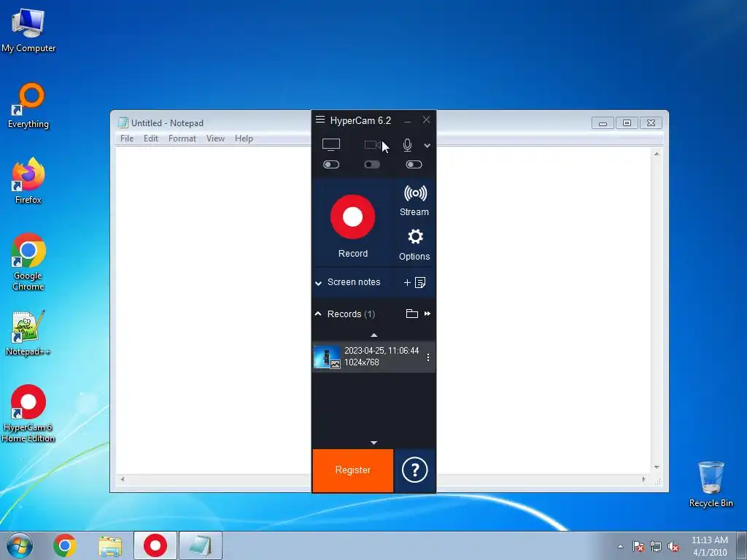Open File Explorer from the taskbar

pos(110,545)
